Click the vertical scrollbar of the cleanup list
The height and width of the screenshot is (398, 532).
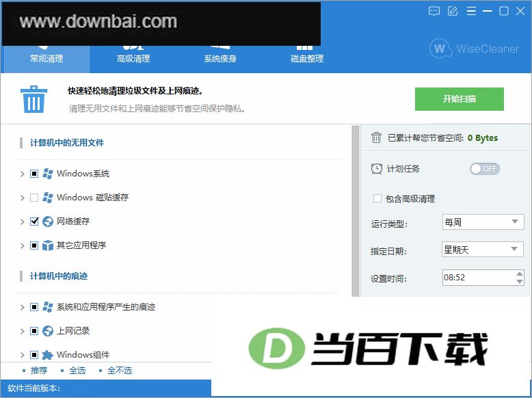coord(356,211)
